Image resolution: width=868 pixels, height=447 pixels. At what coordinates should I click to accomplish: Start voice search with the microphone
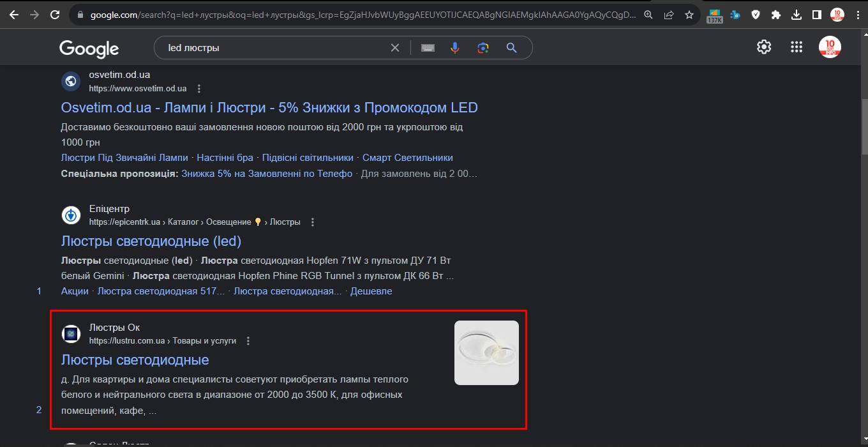[455, 48]
